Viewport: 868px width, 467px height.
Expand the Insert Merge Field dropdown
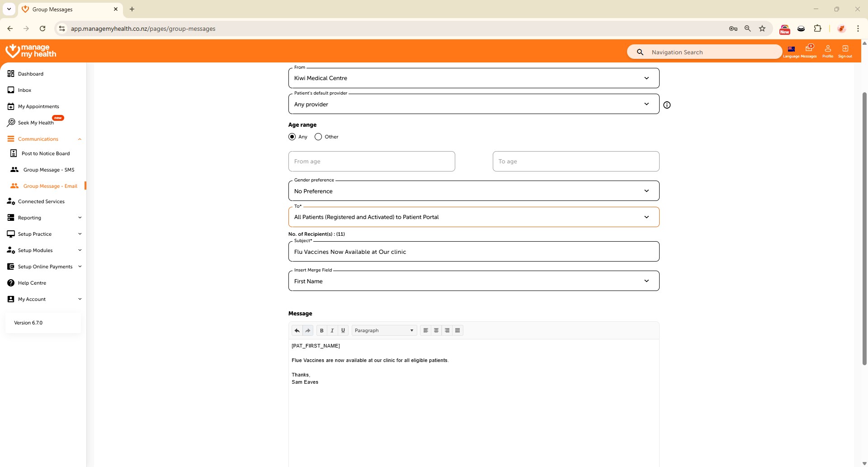[473, 281]
